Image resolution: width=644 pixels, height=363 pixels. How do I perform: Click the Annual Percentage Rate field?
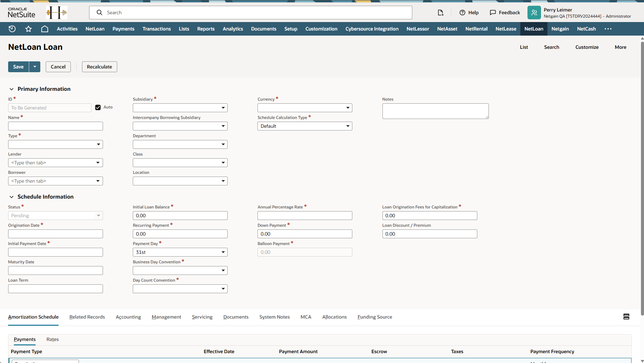[x=305, y=216]
